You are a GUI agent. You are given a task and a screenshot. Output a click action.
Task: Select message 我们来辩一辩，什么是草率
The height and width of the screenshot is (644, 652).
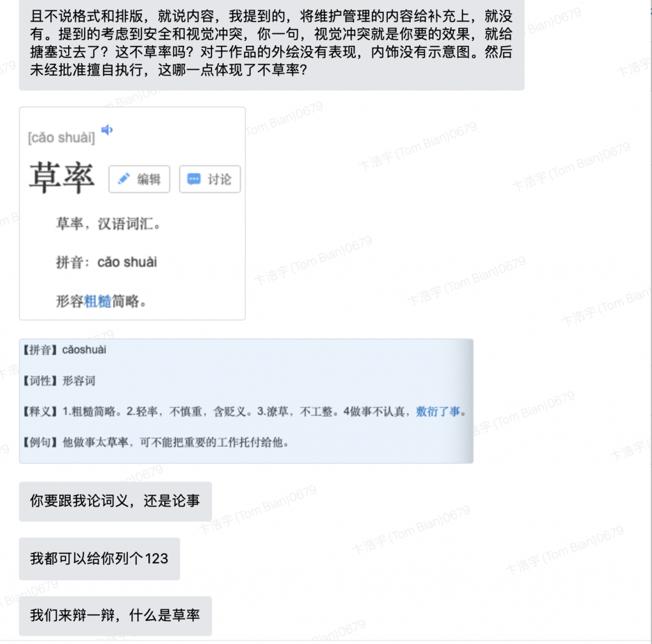115,616
